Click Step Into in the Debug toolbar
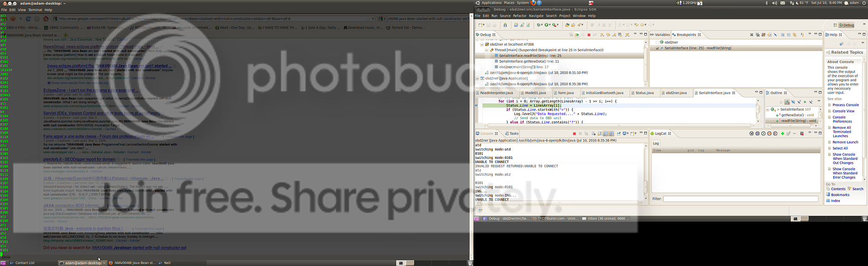Image resolution: width=868 pixels, height=266 pixels. point(602,35)
